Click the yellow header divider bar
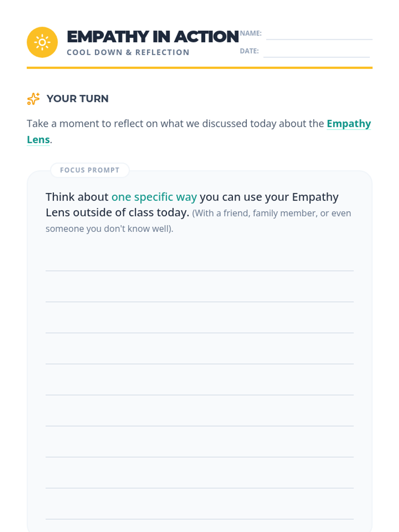Screen dimensions: 399x532 [x=199, y=68]
